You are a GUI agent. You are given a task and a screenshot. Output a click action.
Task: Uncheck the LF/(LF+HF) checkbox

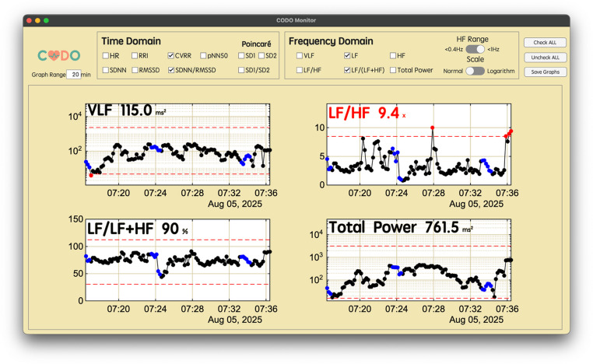347,70
